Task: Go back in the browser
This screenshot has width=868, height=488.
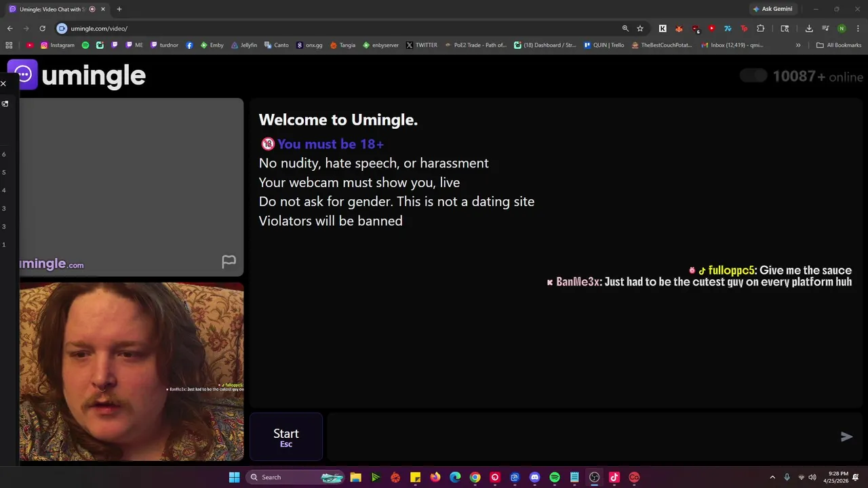Action: point(9,28)
